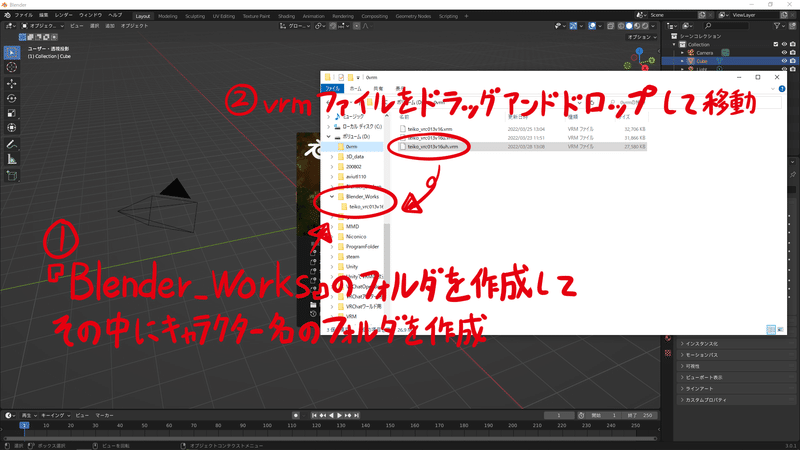Switch to the Sculpting workspace tab
The height and width of the screenshot is (450, 800).
point(195,16)
